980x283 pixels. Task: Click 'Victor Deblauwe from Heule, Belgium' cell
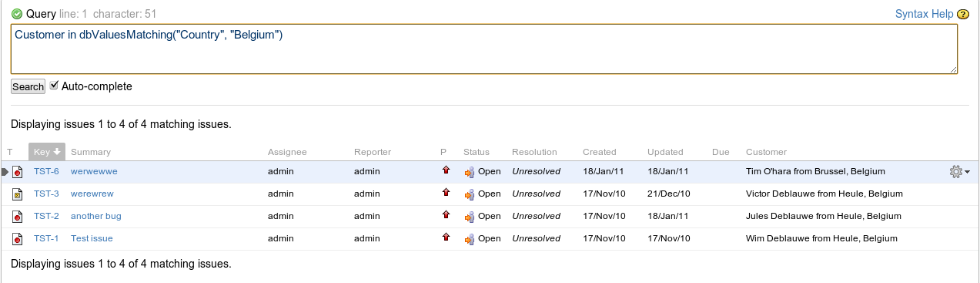pos(824,194)
